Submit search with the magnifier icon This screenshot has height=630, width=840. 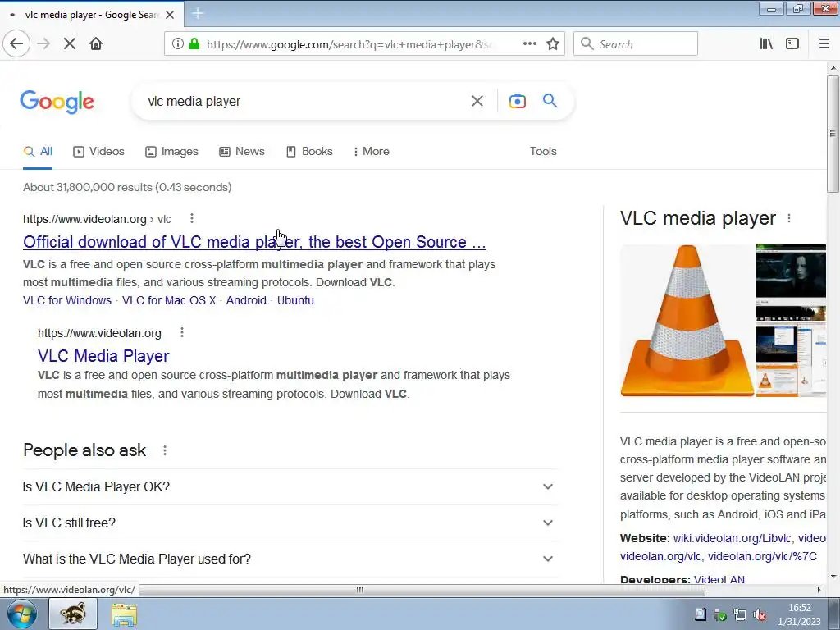[550, 101]
